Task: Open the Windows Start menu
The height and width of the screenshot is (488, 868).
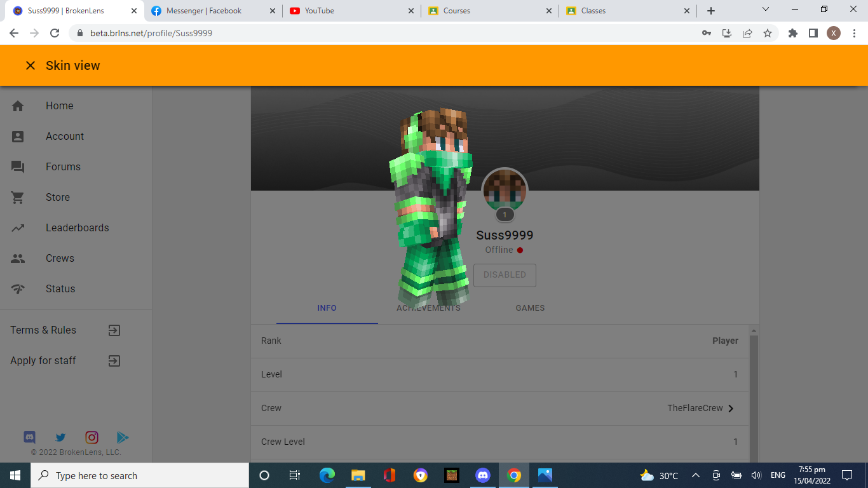Action: 15,475
